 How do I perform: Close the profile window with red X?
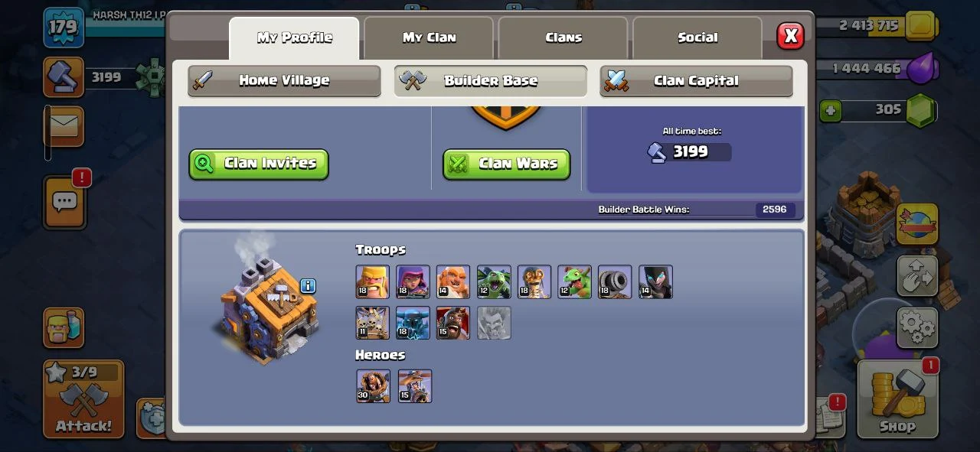click(790, 36)
